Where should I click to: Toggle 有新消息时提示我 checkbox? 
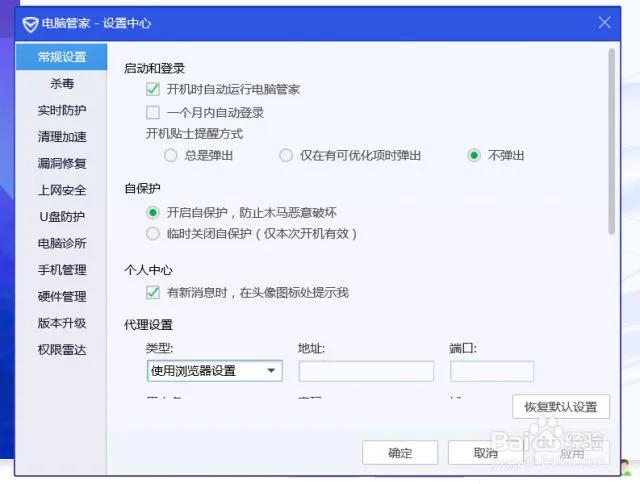(x=153, y=292)
